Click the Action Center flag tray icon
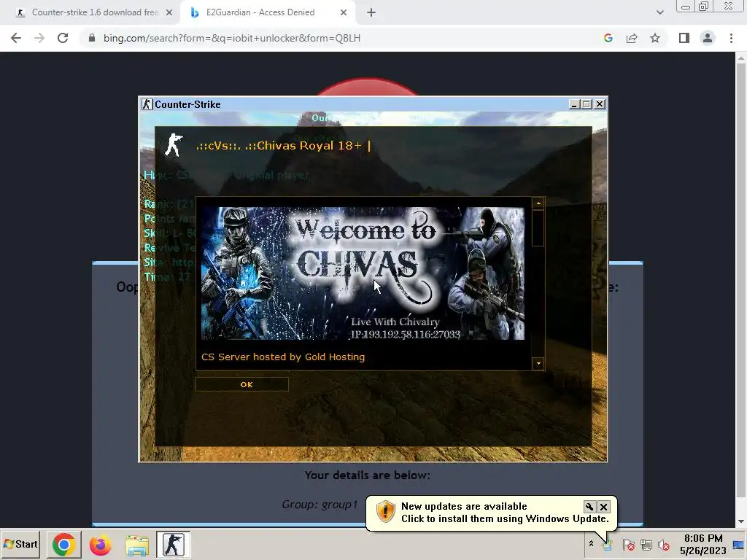747x560 pixels. (628, 545)
